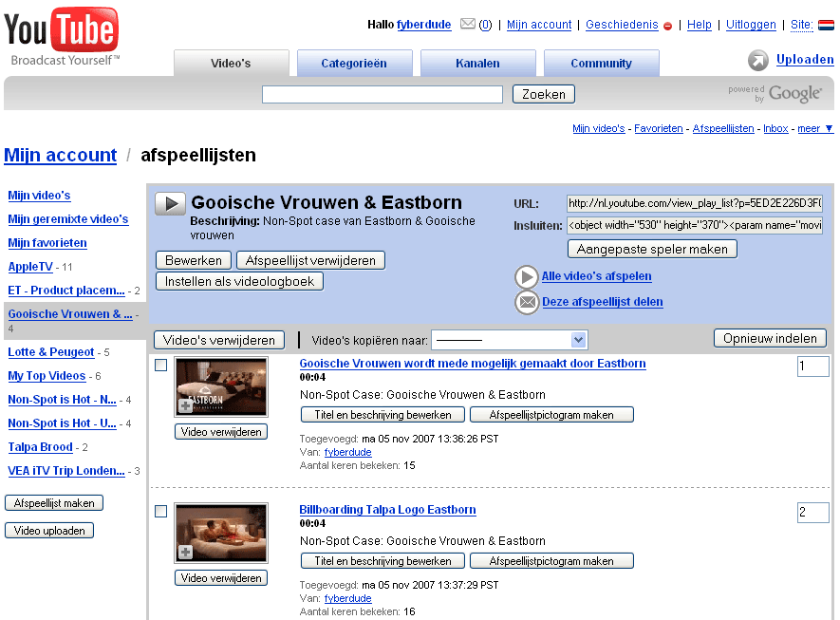Screen dimensions: 840x620
Task: Add Billboarding Talpa video via plus icon
Action: click(185, 552)
